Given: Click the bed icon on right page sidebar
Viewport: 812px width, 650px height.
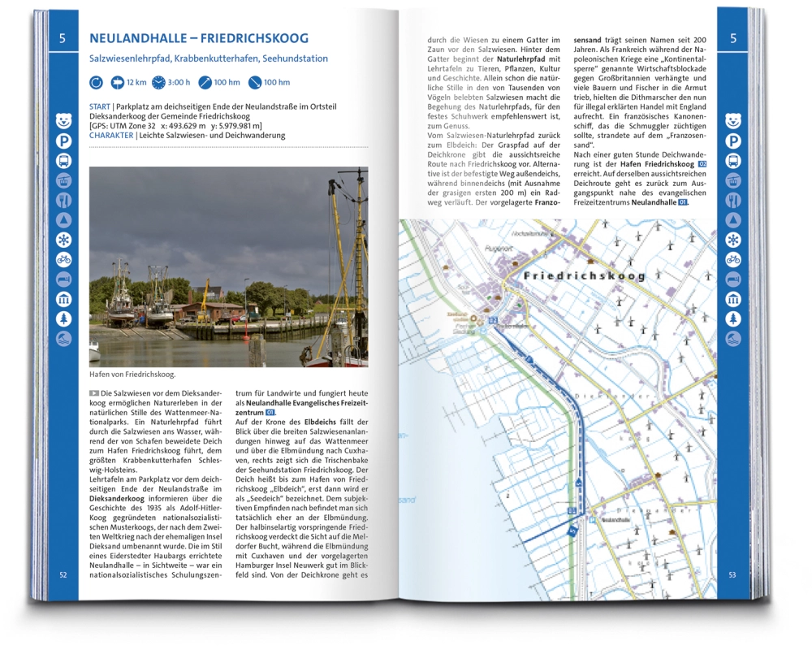Looking at the screenshot, I should 733,279.
